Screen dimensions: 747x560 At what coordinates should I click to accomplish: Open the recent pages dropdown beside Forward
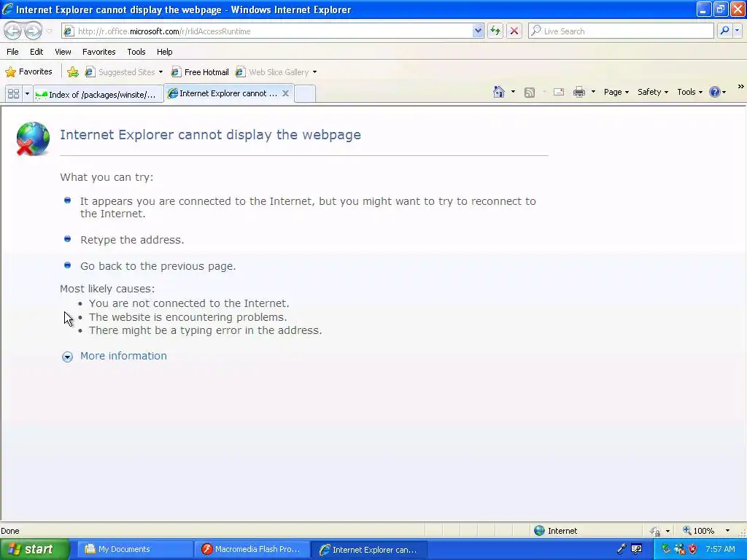[x=49, y=31]
